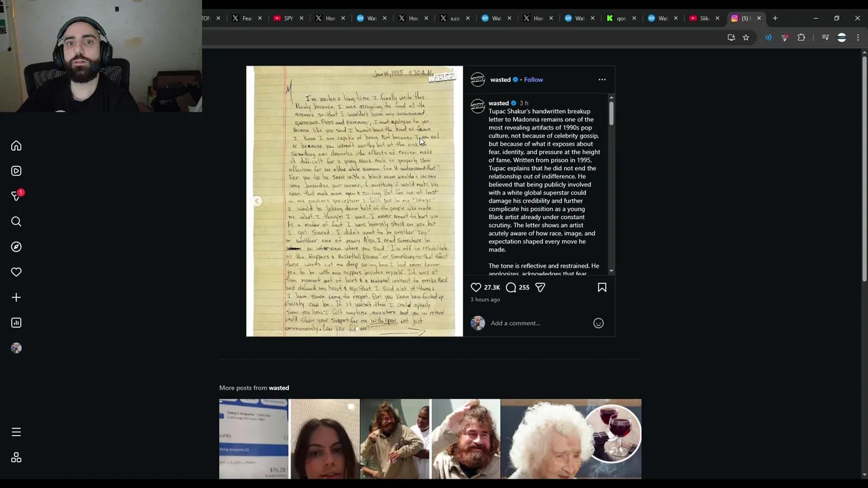Open Reels in the Instagram sidebar
Screen dimensions: 868x488
tap(16, 171)
